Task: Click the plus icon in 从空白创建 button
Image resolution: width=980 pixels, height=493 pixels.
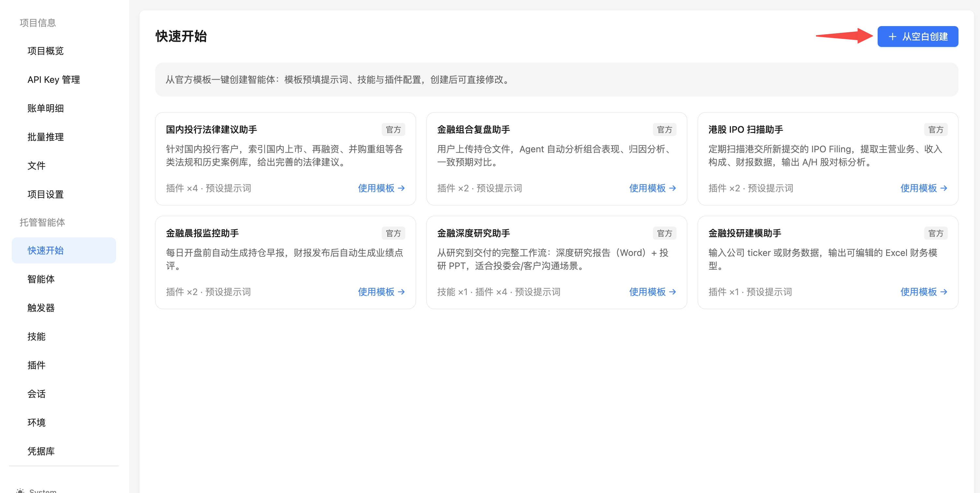Action: coord(893,37)
